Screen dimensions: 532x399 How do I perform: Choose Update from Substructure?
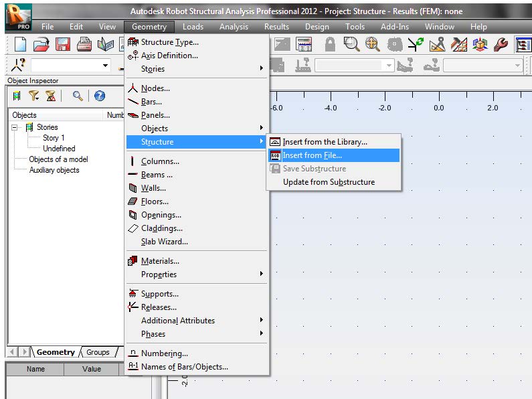[x=334, y=182]
